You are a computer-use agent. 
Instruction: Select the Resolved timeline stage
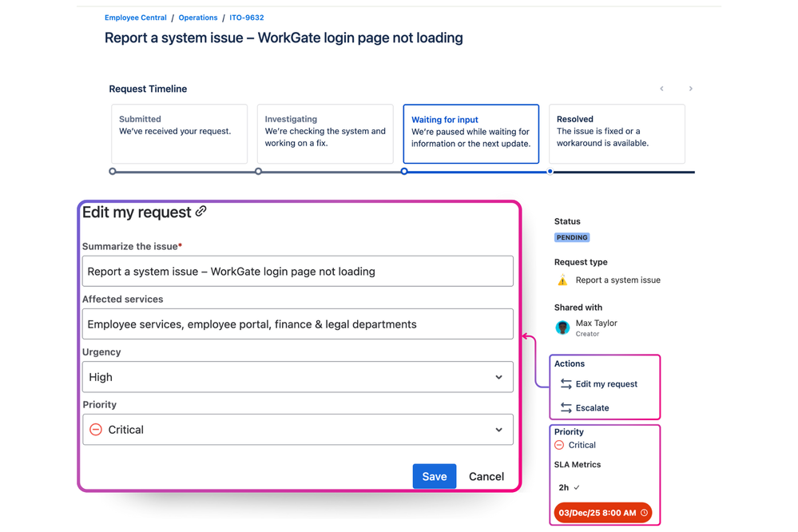pyautogui.click(x=617, y=134)
